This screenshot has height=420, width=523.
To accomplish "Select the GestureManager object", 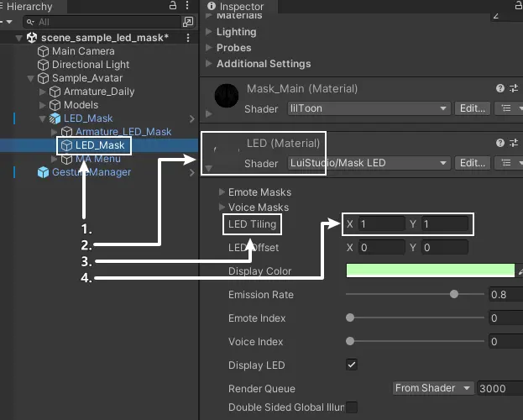I will (92, 172).
